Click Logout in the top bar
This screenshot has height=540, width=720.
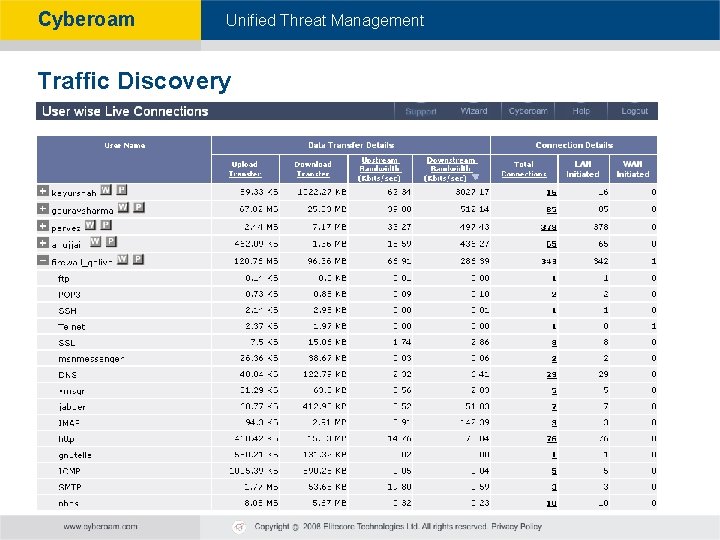[x=635, y=111]
